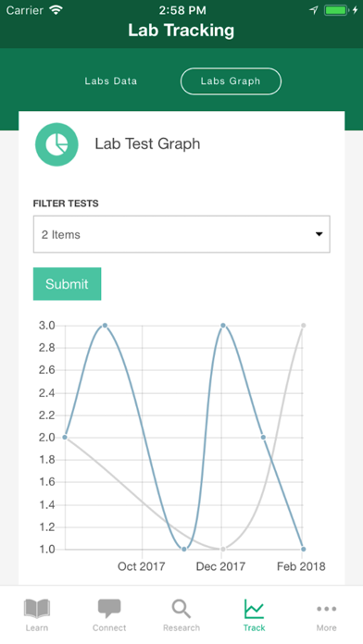Select the gray data point at Feb 2018 top
The width and height of the screenshot is (363, 644).
(304, 326)
